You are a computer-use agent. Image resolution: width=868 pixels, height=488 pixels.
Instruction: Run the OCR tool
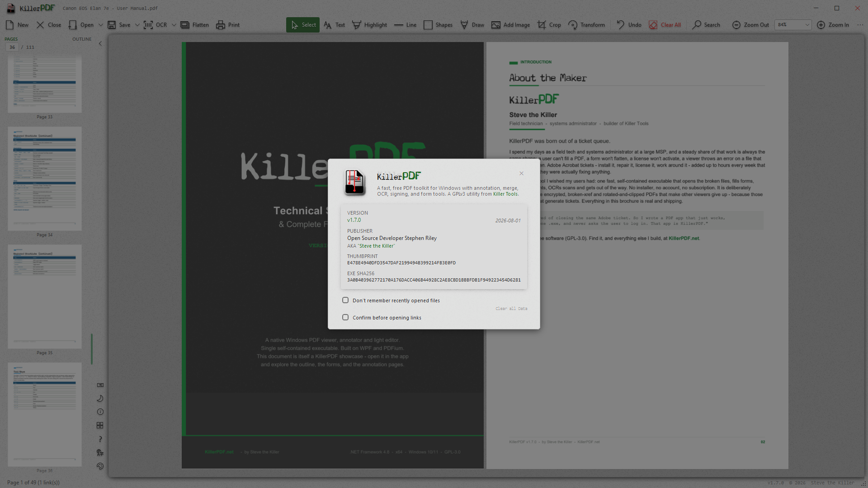click(155, 25)
